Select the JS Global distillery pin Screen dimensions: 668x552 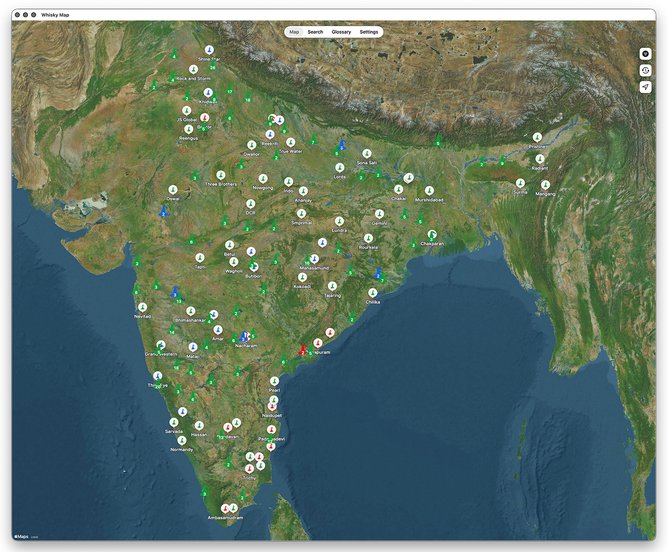pyautogui.click(x=186, y=111)
